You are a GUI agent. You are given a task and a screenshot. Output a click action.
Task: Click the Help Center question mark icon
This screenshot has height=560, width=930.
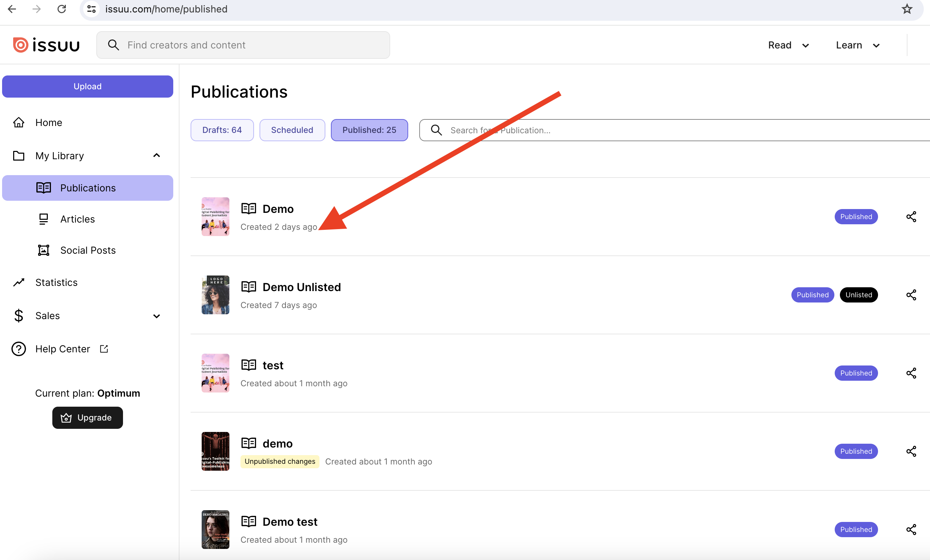[18, 349]
